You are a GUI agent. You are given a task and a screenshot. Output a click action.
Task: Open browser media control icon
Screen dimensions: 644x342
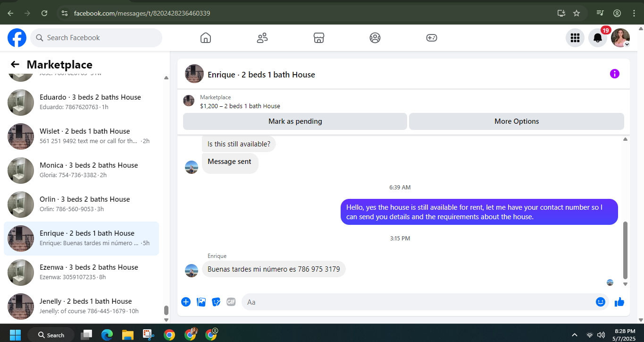600,13
